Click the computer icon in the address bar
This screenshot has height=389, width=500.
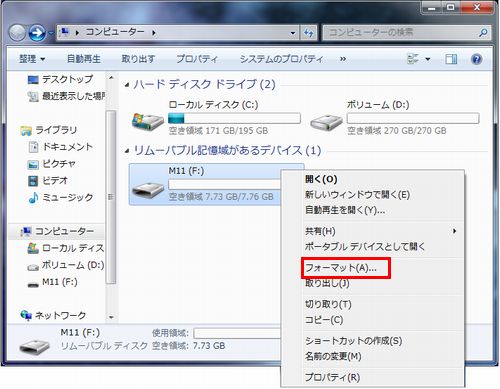64,32
